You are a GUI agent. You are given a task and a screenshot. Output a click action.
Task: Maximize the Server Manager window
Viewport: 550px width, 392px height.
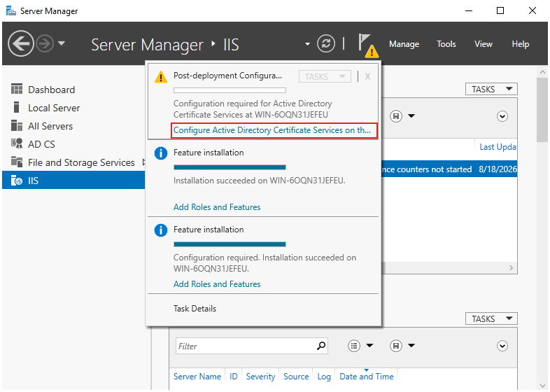click(500, 11)
